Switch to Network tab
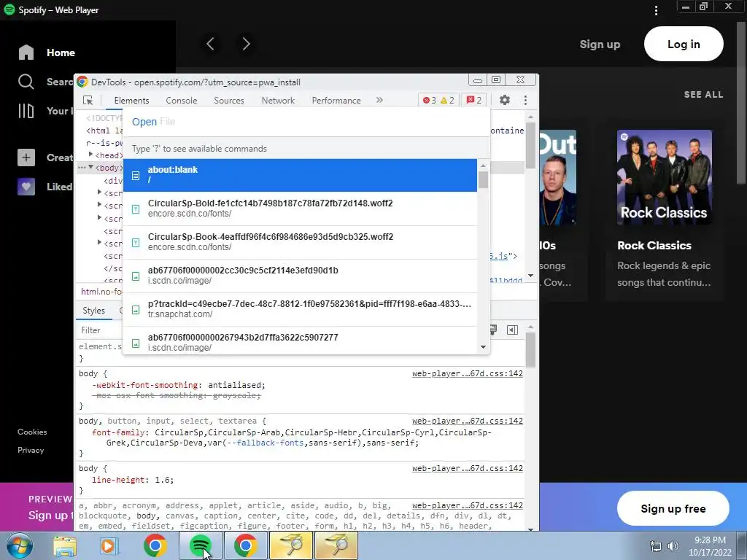This screenshot has height=560, width=747. [x=278, y=101]
